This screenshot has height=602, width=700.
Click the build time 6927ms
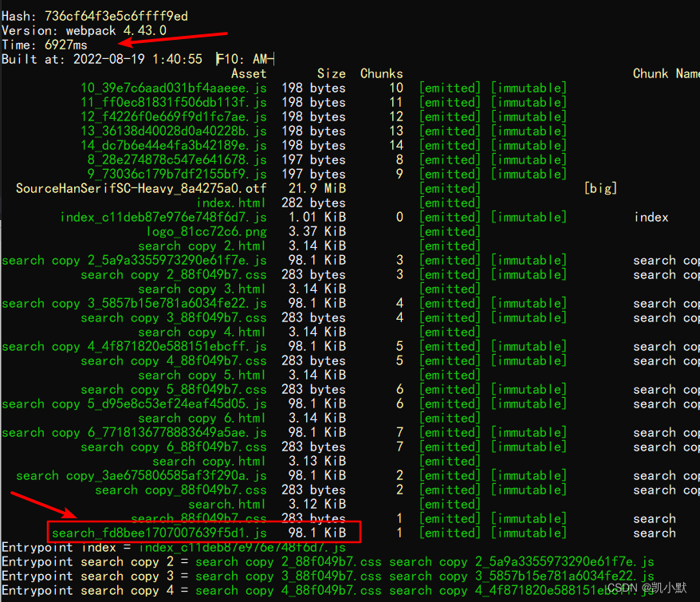66,45
